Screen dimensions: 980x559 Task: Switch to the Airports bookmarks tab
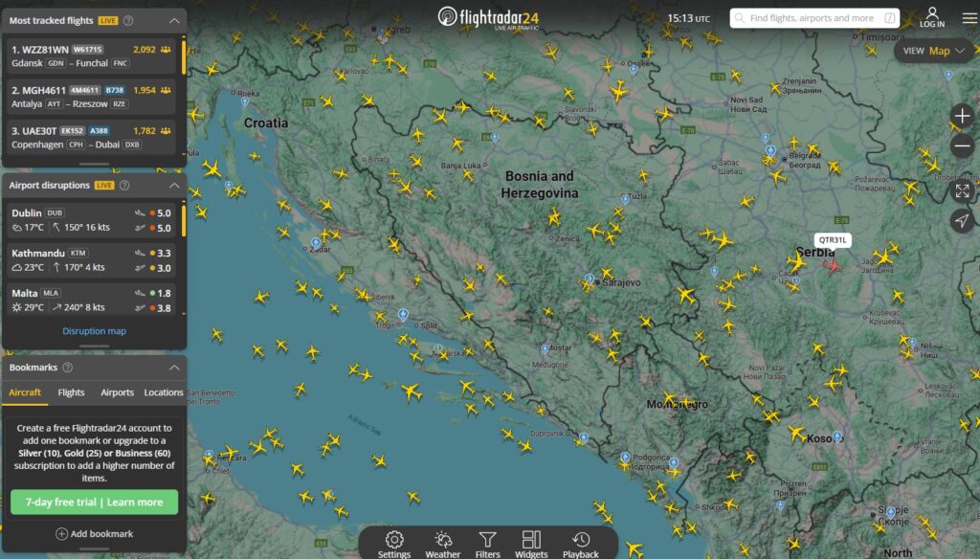pos(117,392)
